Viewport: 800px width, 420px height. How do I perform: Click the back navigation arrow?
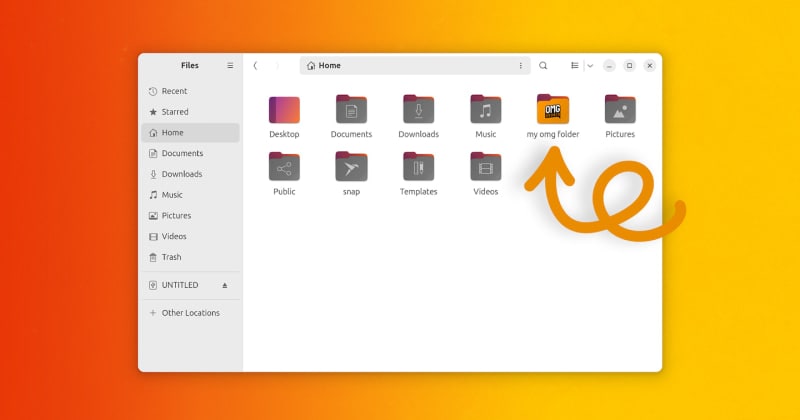point(255,66)
